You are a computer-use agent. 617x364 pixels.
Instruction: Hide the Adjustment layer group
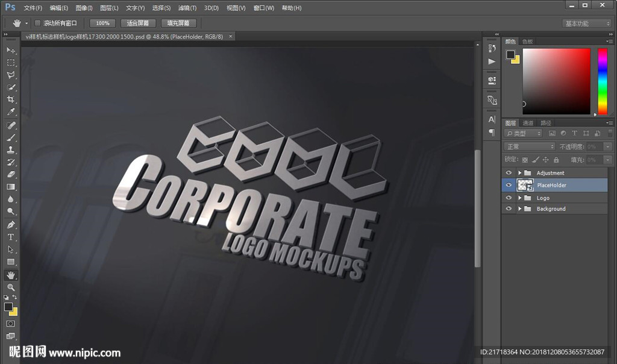509,173
